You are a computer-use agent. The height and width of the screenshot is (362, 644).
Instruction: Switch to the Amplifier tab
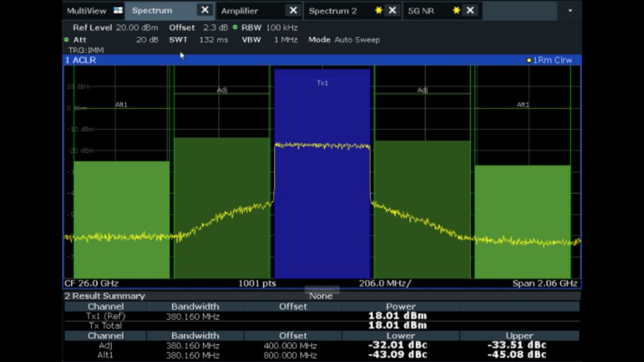click(240, 11)
